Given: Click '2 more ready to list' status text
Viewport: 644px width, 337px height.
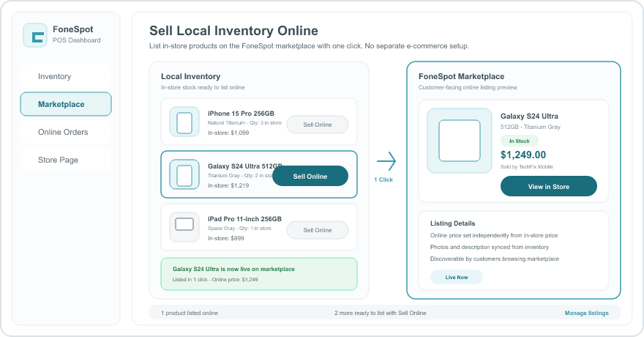Looking at the screenshot, I should click(381, 313).
